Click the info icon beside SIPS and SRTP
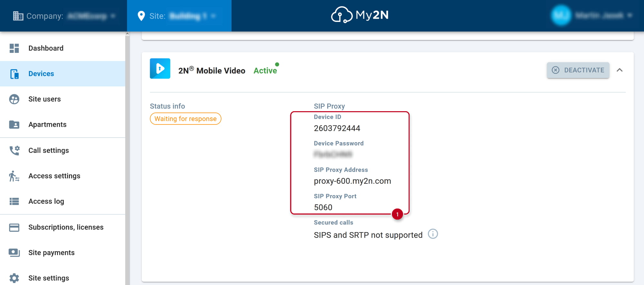 pos(433,234)
